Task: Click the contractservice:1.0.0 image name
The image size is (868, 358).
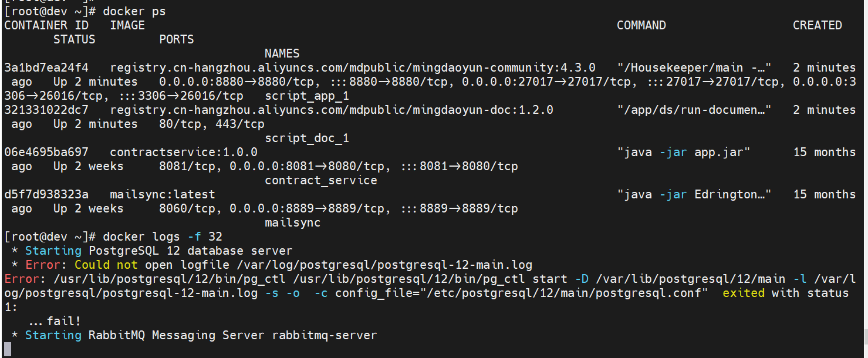Action: 184,152
